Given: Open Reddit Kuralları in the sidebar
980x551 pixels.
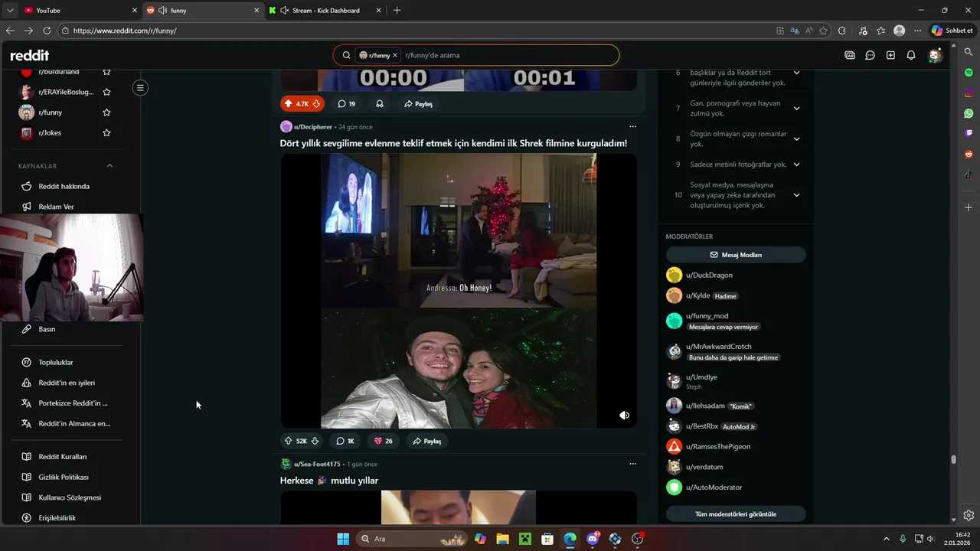Looking at the screenshot, I should click(63, 457).
